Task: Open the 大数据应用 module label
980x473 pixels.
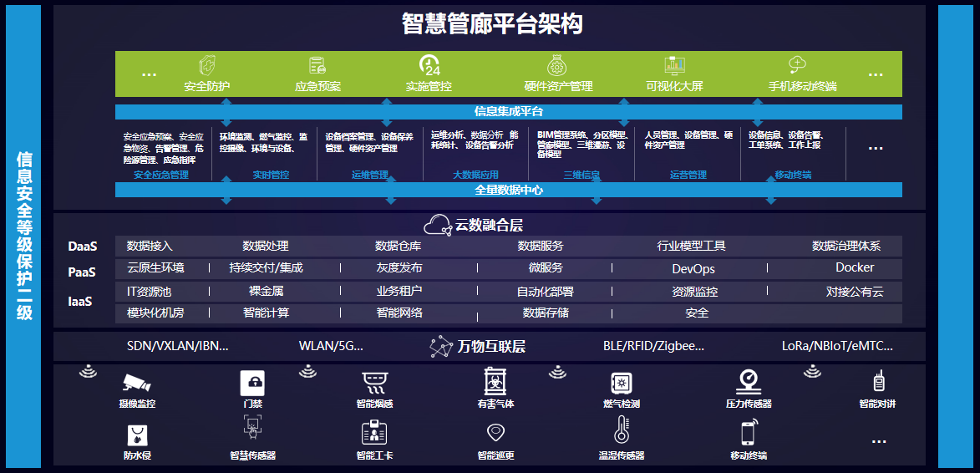Action: pos(475,175)
